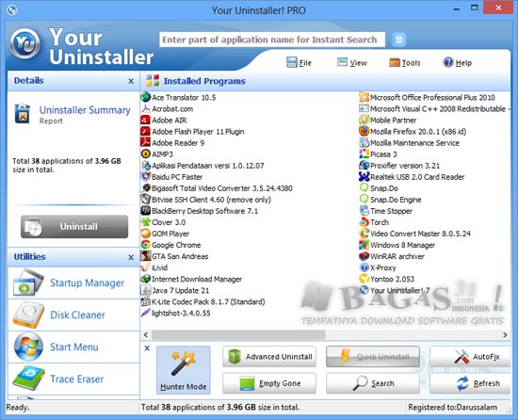Select the Ace Translator 10.5 icon
Viewport: 518px width, 420px height.
click(146, 97)
